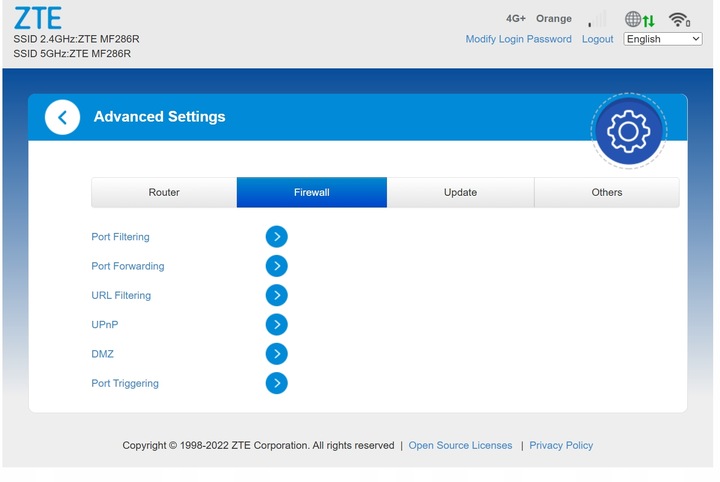The height and width of the screenshot is (482, 720).
Task: Select the Others tab
Action: coord(606,192)
